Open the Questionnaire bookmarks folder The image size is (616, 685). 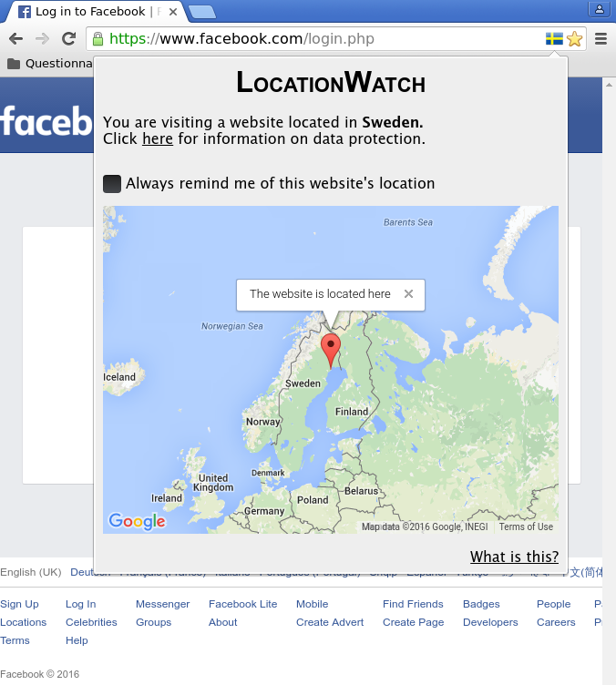pyautogui.click(x=50, y=64)
